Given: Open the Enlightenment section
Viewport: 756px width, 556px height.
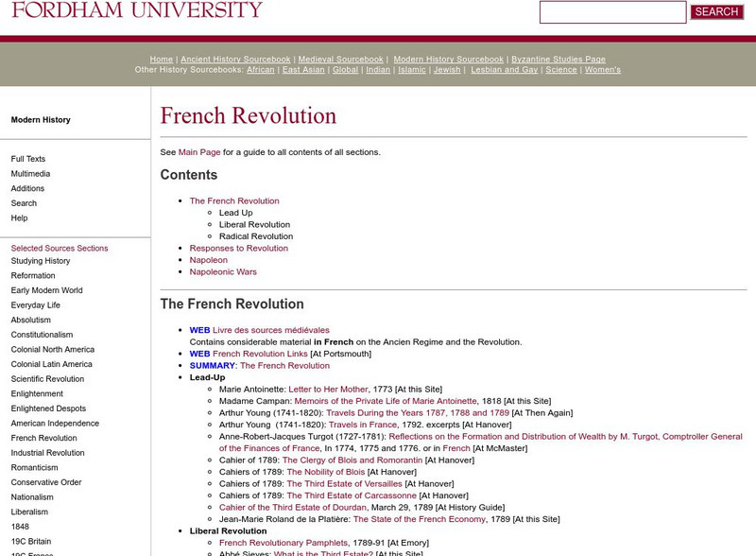Looking at the screenshot, I should click(x=38, y=393).
